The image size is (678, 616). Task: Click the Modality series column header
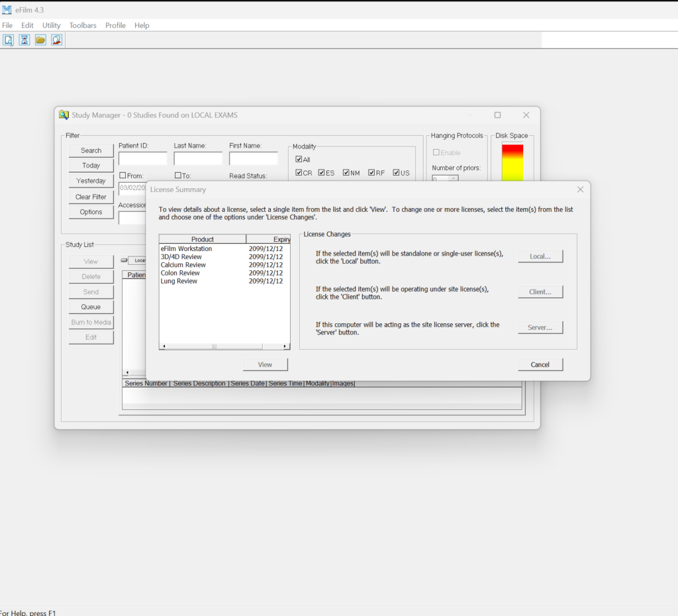tap(317, 384)
